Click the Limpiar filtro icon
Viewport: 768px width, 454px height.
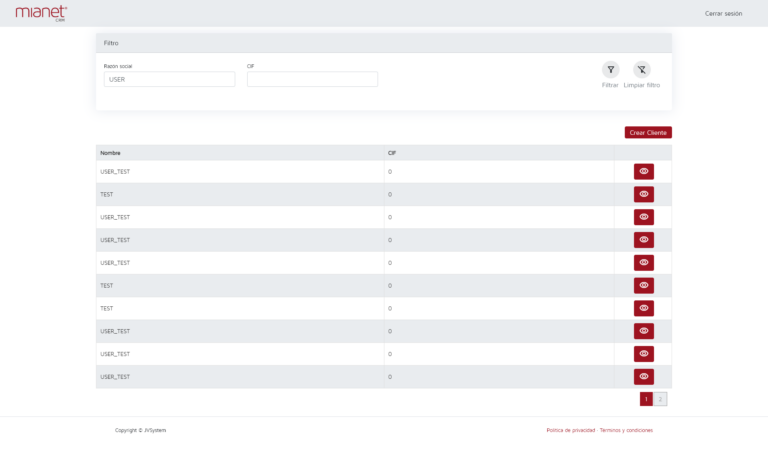(x=641, y=70)
